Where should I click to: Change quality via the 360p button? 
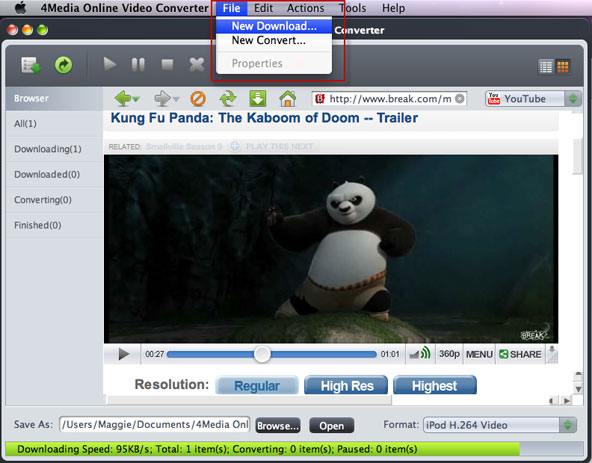point(449,354)
